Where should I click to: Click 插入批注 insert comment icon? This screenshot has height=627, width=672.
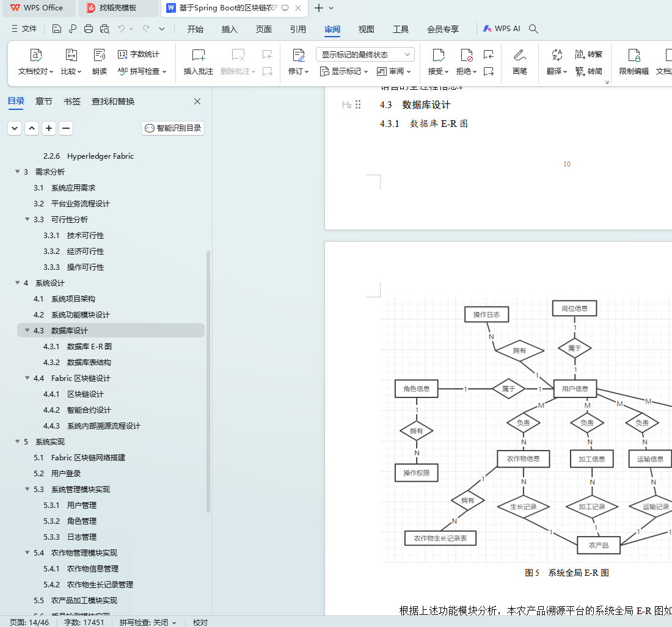coord(199,62)
